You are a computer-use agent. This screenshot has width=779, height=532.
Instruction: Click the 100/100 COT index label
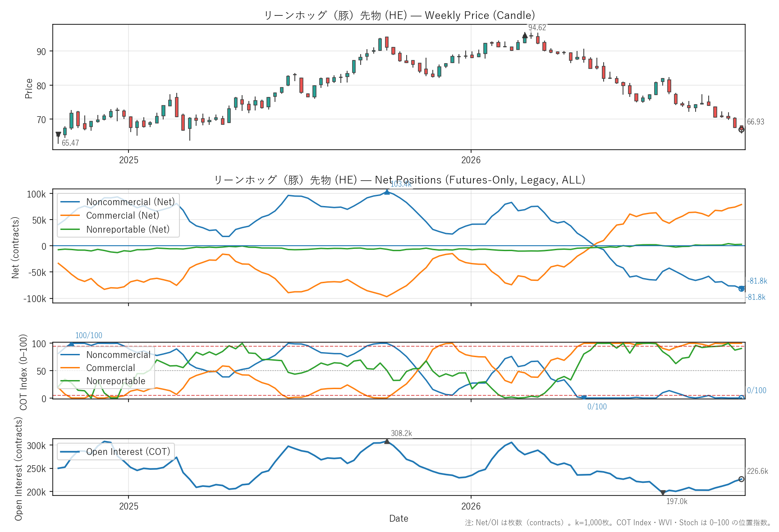click(x=89, y=335)
